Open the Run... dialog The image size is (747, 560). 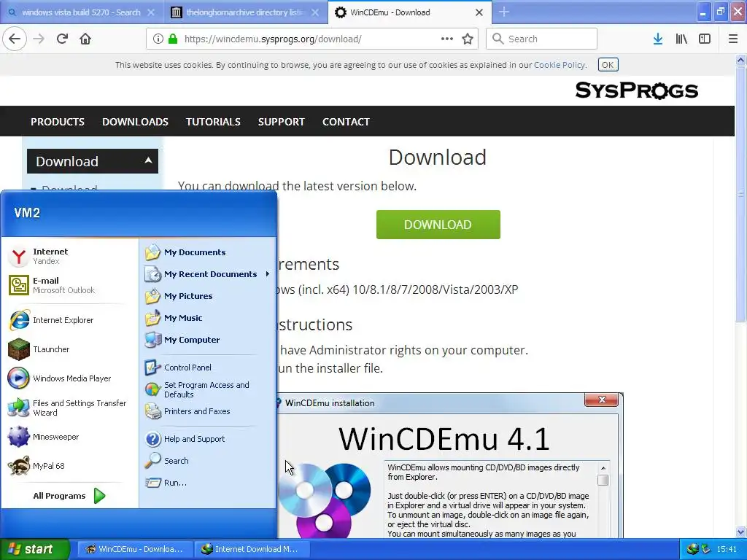point(208,483)
